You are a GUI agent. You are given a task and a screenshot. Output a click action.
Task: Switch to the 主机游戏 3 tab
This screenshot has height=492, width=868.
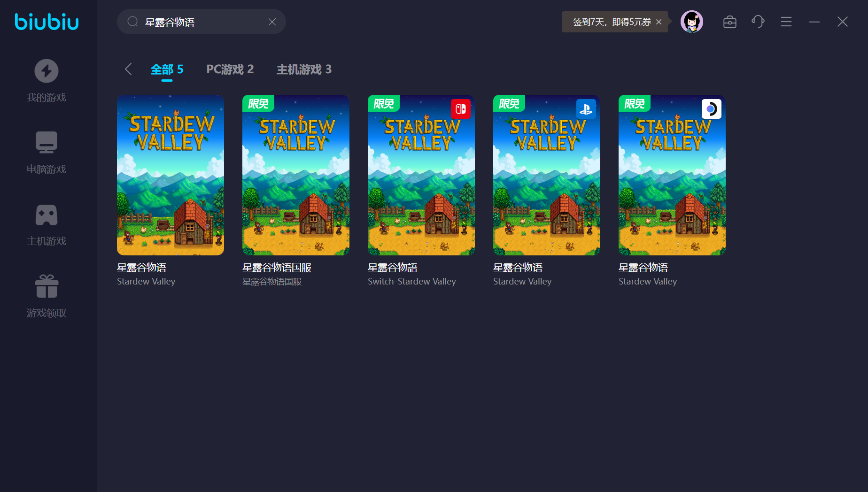point(304,69)
